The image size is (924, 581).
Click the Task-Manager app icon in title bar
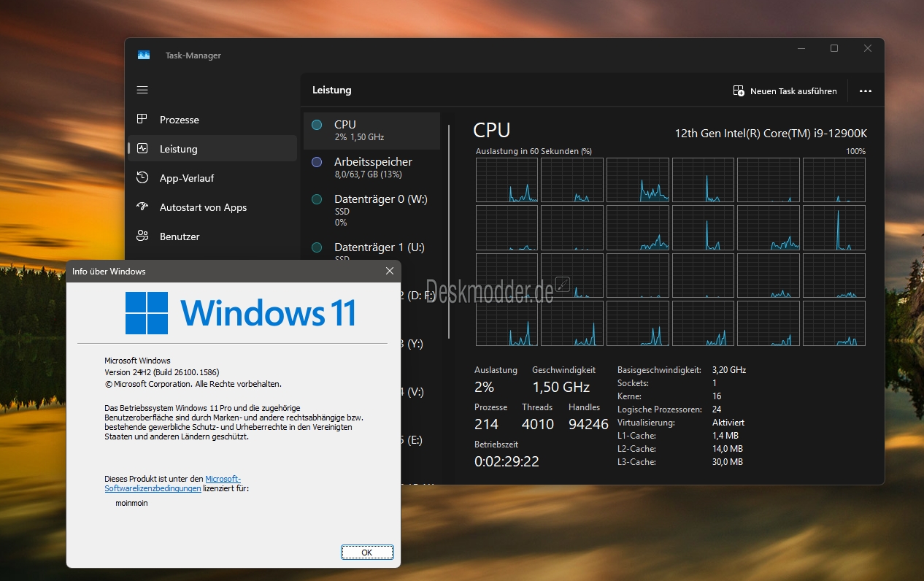pos(144,55)
